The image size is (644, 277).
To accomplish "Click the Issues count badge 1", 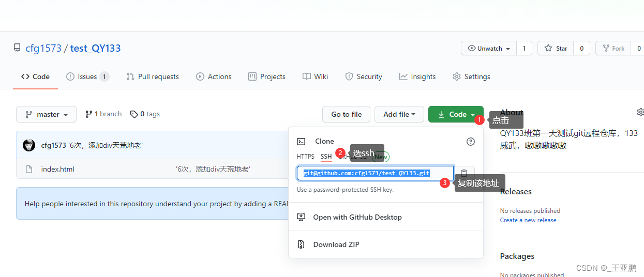I will pos(104,76).
